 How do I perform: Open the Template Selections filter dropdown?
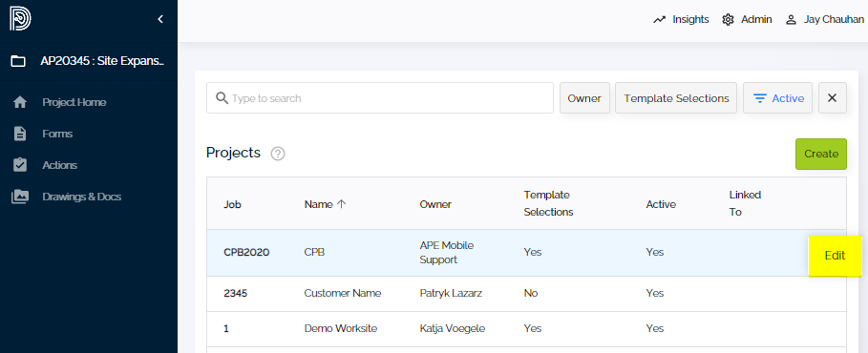[676, 98]
